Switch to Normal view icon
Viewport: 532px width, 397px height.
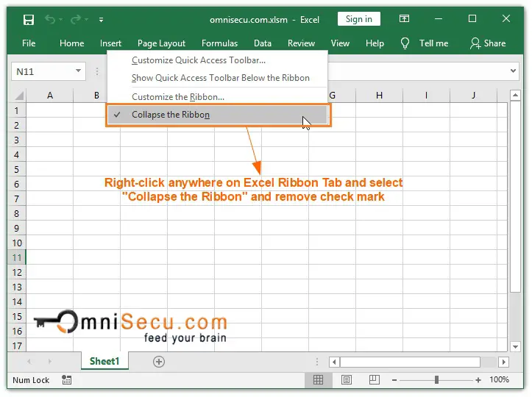[x=318, y=379]
